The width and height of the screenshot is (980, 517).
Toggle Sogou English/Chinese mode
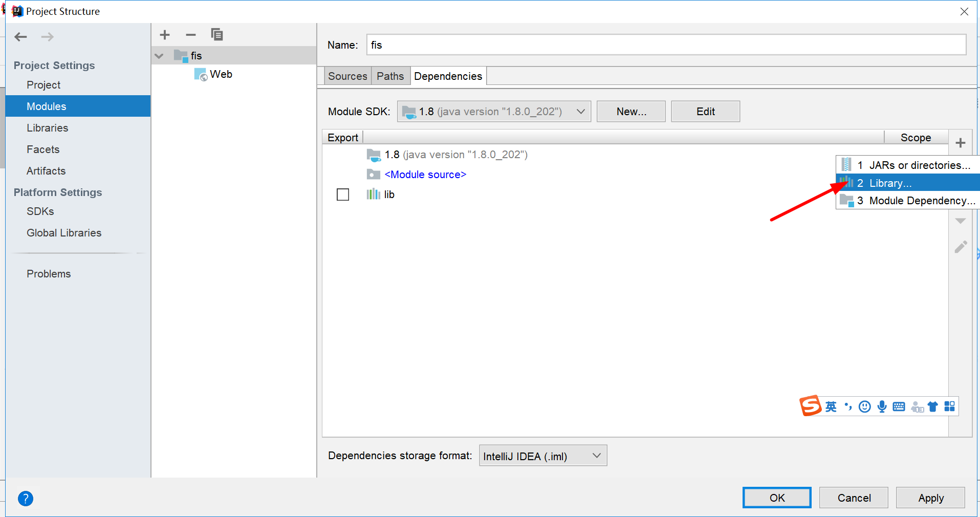click(x=831, y=407)
